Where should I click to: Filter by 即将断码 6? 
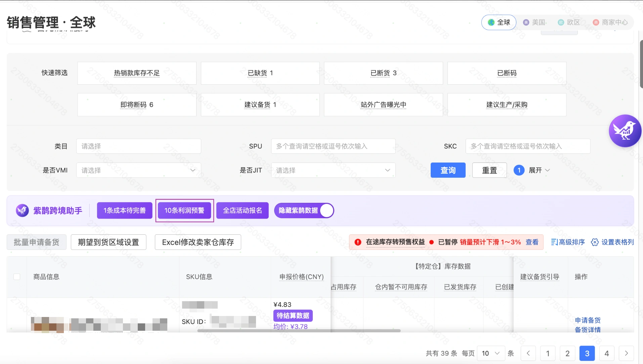pyautogui.click(x=137, y=105)
